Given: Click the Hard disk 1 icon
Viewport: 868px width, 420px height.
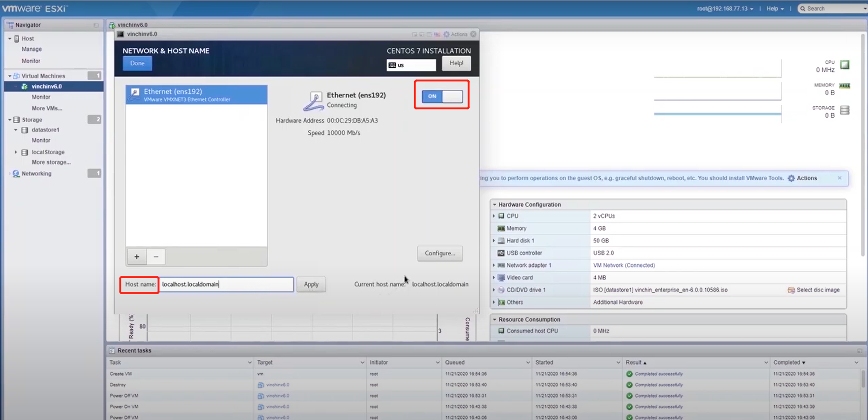Looking at the screenshot, I should pyautogui.click(x=501, y=241).
